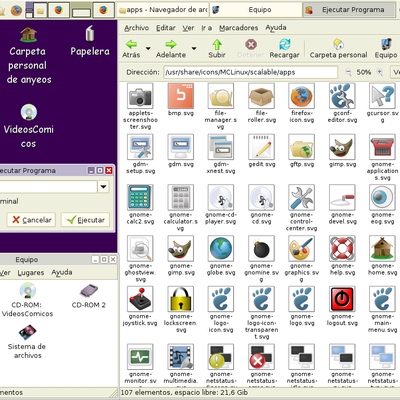Expand the Atrás history dropdown arrow
400x400 pixels.
pyautogui.click(x=148, y=49)
